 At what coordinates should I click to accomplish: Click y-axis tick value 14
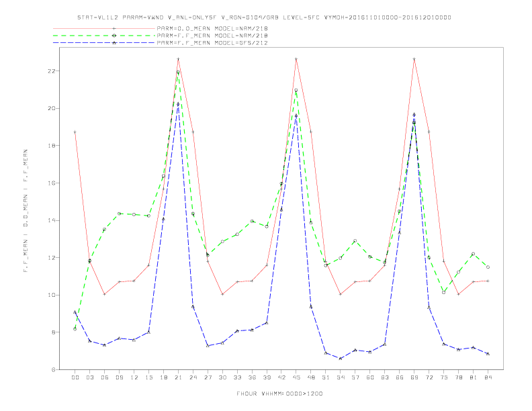[51, 220]
